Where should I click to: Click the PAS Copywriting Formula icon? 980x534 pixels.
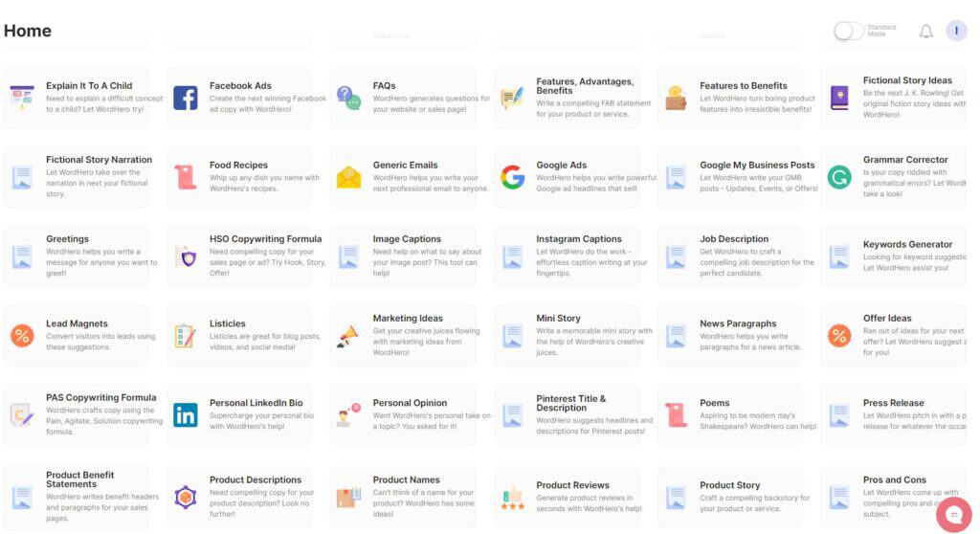click(x=22, y=414)
